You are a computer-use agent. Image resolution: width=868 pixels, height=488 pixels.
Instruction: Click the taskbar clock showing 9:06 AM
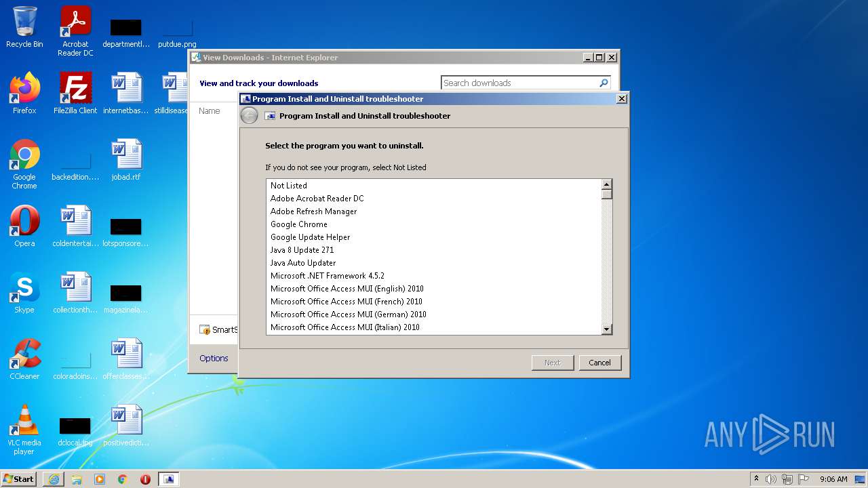pyautogui.click(x=833, y=479)
